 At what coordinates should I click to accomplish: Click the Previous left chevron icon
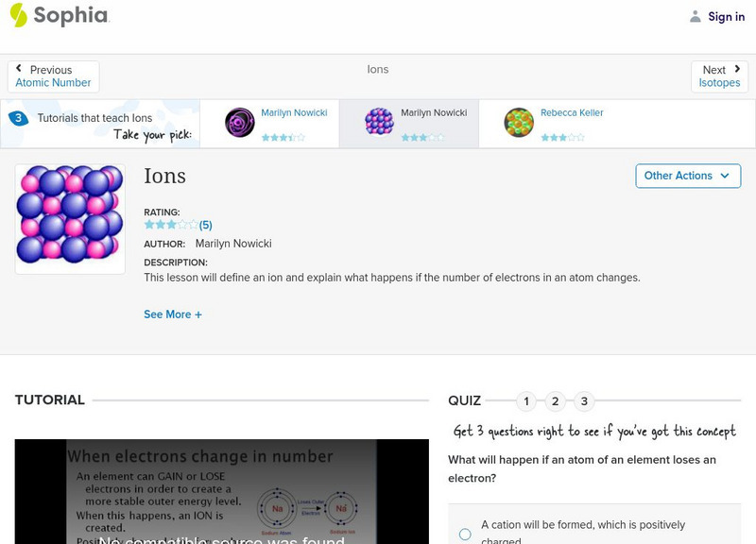click(x=19, y=69)
